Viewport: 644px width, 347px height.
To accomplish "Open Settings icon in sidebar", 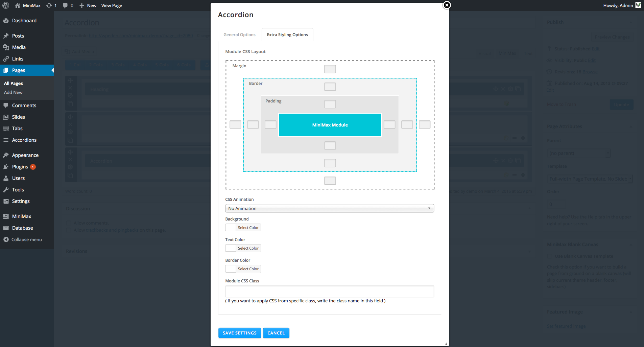I will (6, 201).
